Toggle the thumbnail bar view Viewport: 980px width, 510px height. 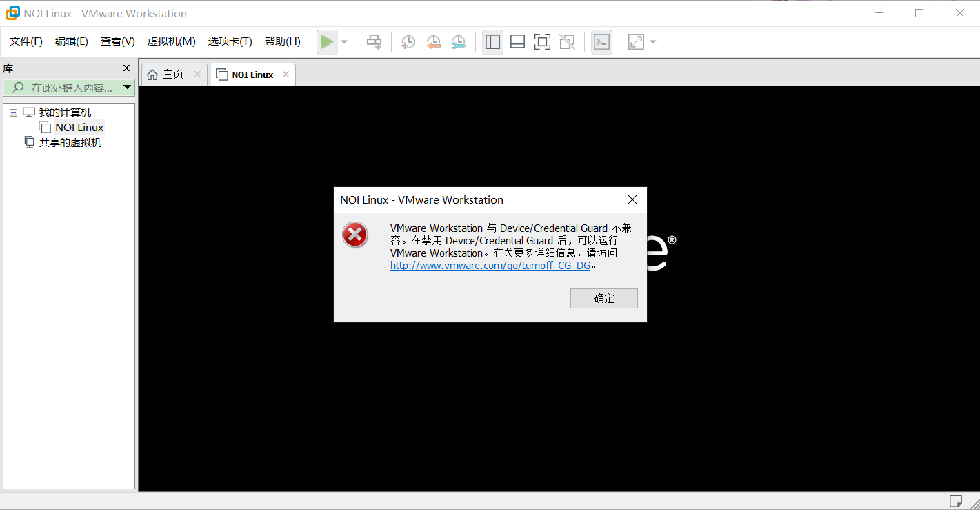(517, 41)
